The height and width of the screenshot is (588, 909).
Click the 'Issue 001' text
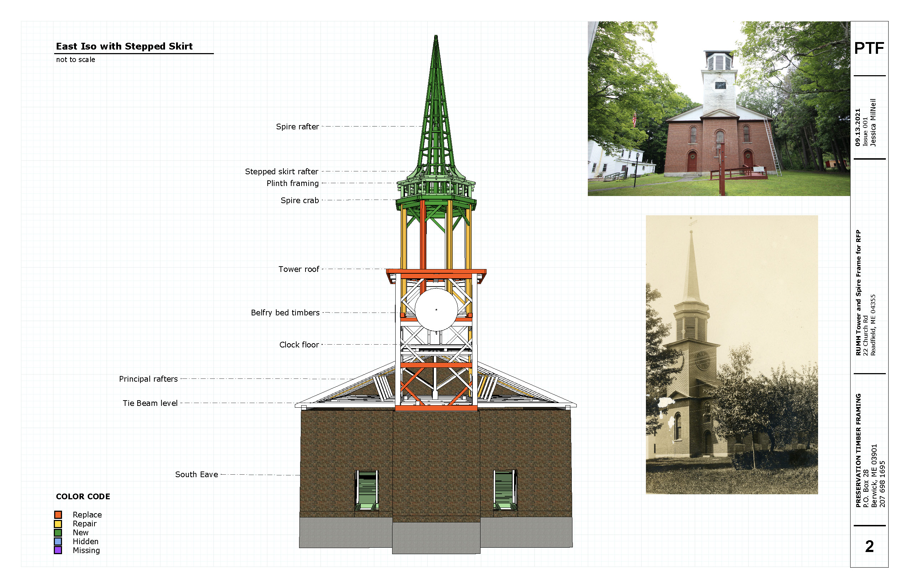(x=866, y=132)
